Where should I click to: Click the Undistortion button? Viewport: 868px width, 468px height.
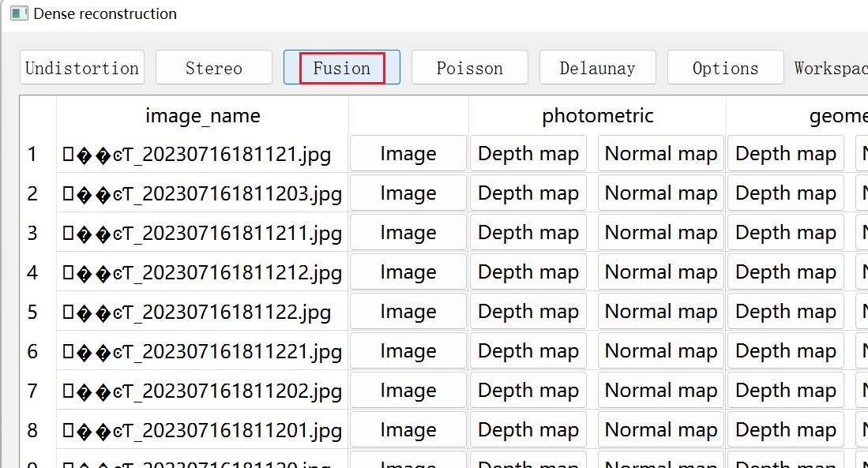(82, 68)
